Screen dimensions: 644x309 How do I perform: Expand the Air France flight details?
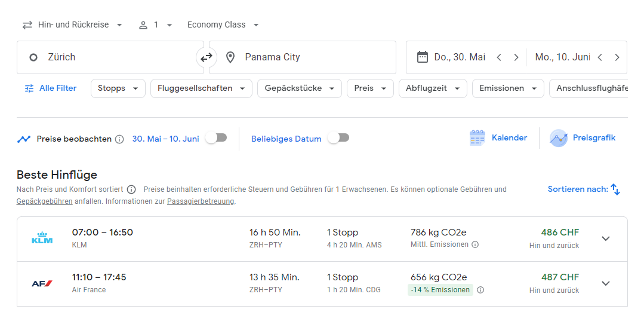[606, 283]
